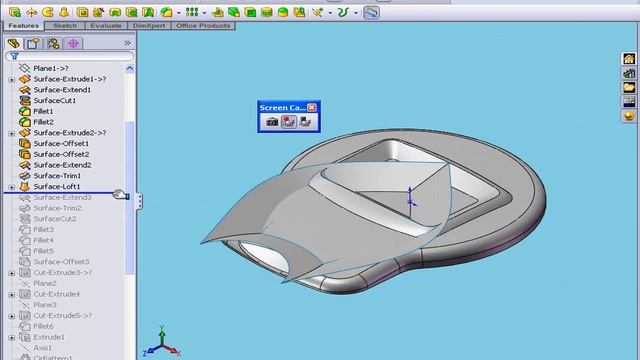
Task: Switch to the DimXpert tab
Action: [149, 26]
